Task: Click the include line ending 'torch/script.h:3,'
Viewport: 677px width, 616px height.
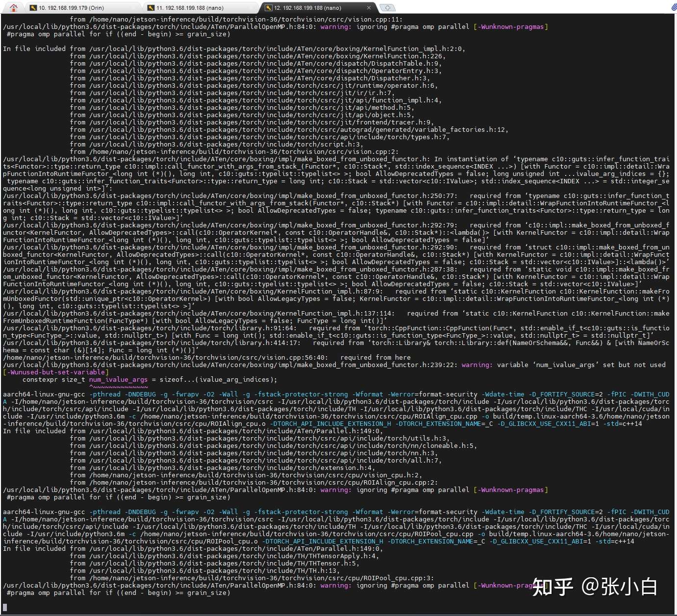Action: (x=216, y=145)
